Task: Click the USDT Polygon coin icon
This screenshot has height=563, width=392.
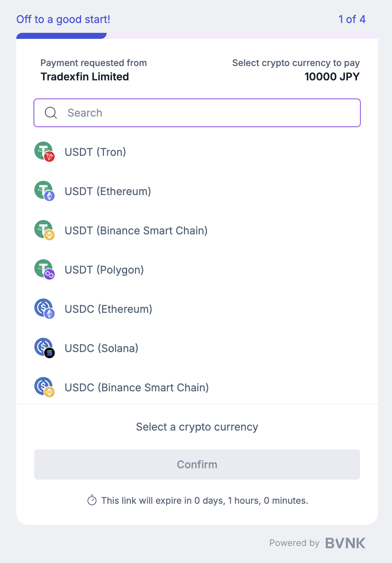Action: point(44,269)
